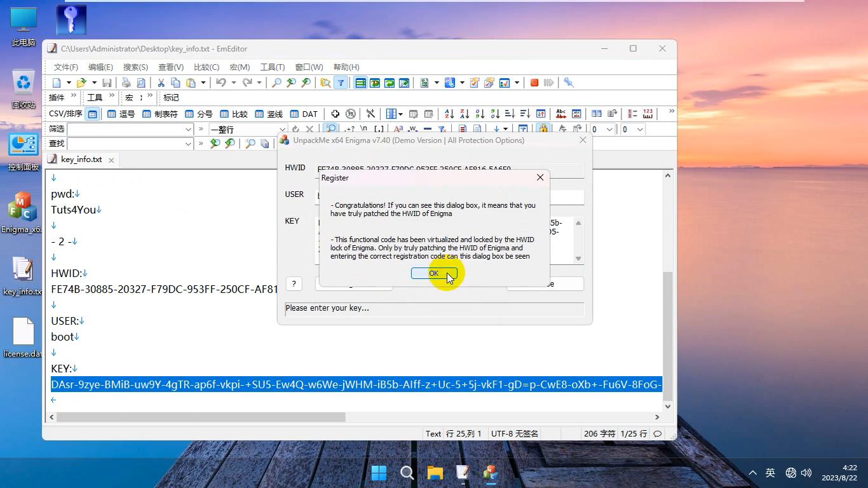This screenshot has height=488, width=868.
Task: Close the key_info.txt document tab
Action: point(111,160)
